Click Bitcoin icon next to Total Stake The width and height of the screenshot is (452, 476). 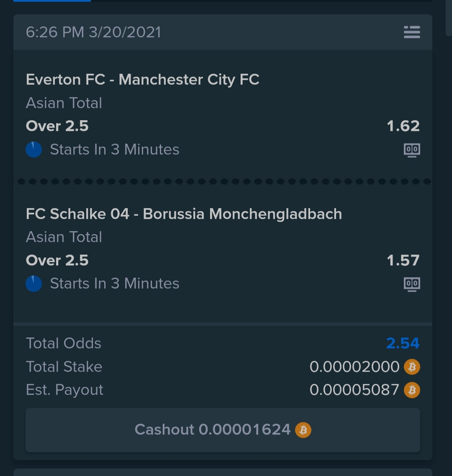coord(412,367)
